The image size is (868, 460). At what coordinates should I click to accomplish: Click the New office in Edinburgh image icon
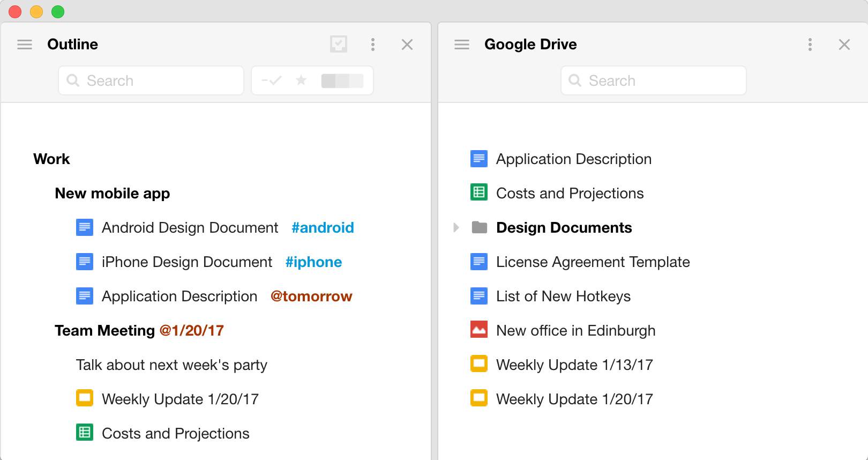click(479, 329)
